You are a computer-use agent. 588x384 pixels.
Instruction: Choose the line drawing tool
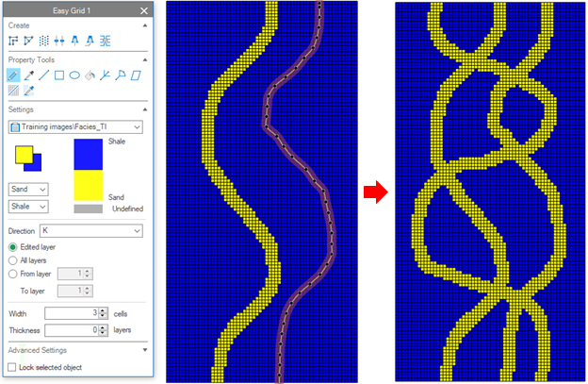click(x=43, y=75)
